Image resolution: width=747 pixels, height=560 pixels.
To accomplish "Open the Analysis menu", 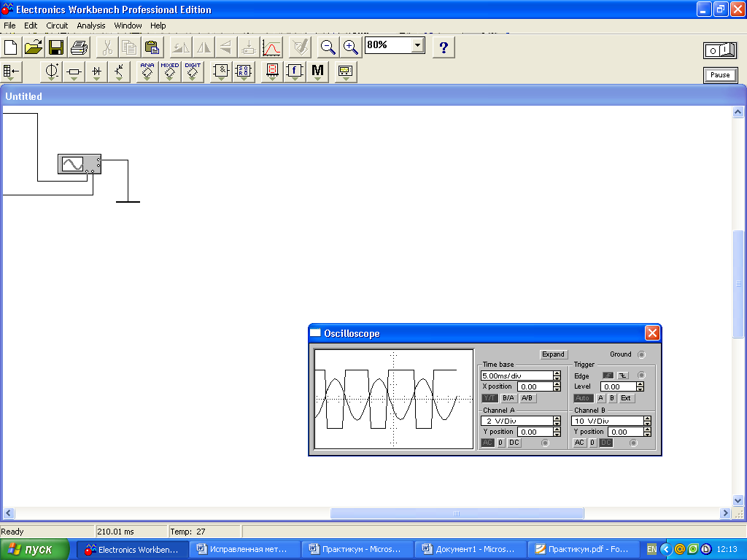I will tap(91, 26).
